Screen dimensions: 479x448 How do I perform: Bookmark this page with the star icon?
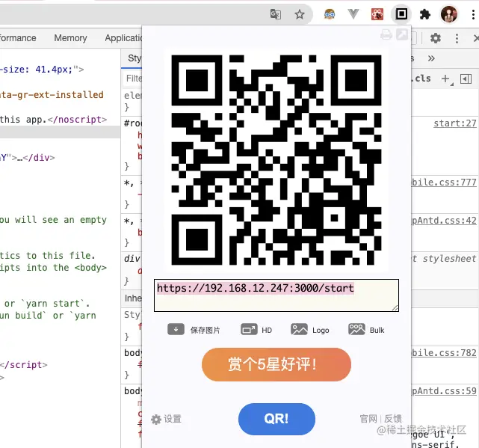click(300, 14)
